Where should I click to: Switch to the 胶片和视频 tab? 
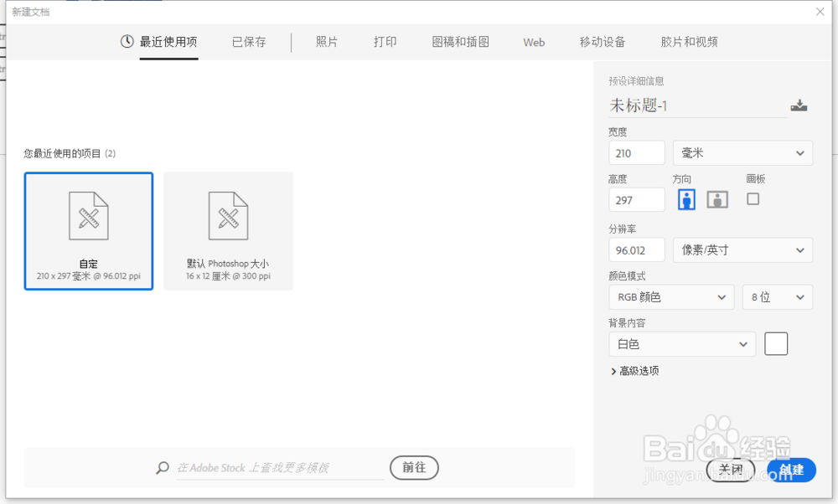689,42
